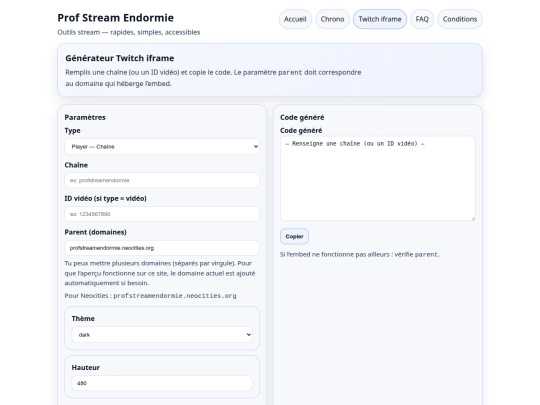Click inside the Code généré textarea
This screenshot has width=540, height=405.
click(x=378, y=178)
